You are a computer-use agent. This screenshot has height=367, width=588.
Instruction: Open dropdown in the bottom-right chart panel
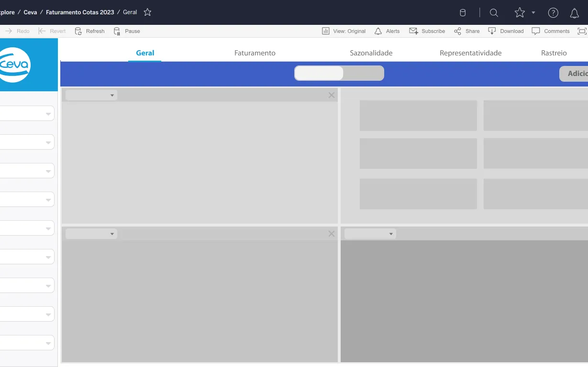click(x=370, y=234)
